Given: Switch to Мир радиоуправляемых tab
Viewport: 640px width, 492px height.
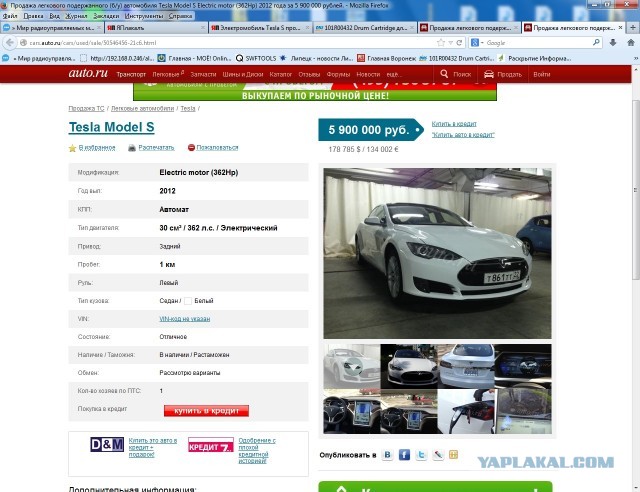Looking at the screenshot, I should point(52,28).
